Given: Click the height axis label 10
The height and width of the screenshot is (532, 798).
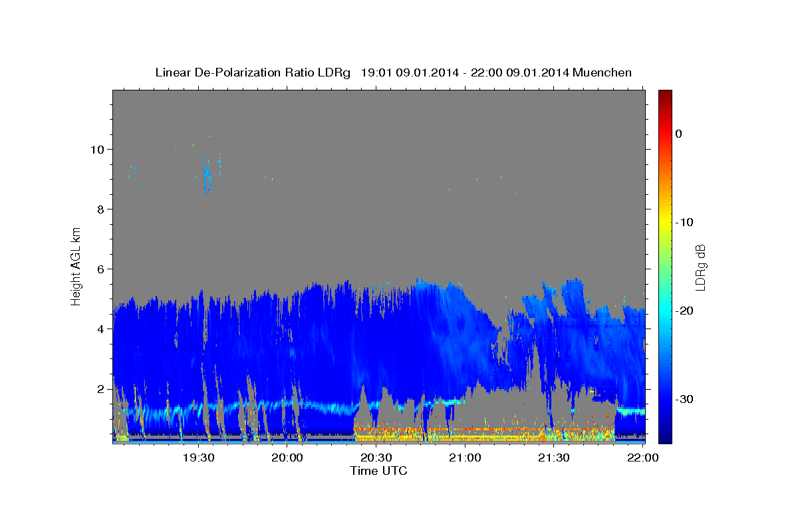Looking at the screenshot, I should click(98, 149).
